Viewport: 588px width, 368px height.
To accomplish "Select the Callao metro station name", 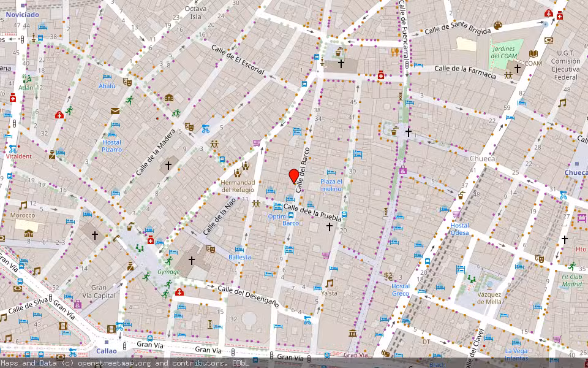I will click(107, 351).
